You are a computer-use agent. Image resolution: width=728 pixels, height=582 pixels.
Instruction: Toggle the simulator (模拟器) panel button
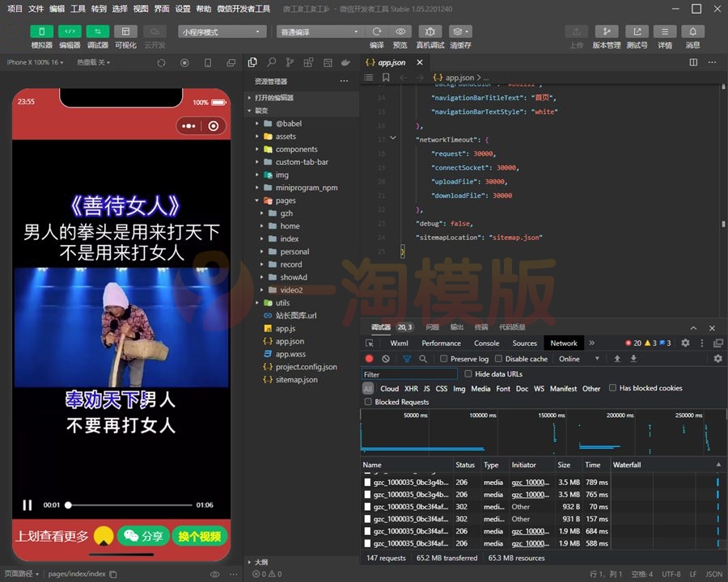tap(42, 31)
